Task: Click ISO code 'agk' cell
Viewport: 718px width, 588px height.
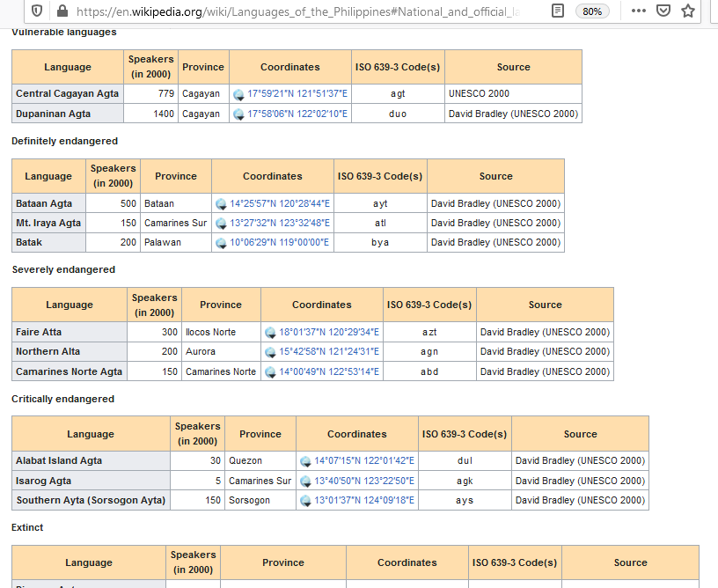Action: click(x=465, y=481)
